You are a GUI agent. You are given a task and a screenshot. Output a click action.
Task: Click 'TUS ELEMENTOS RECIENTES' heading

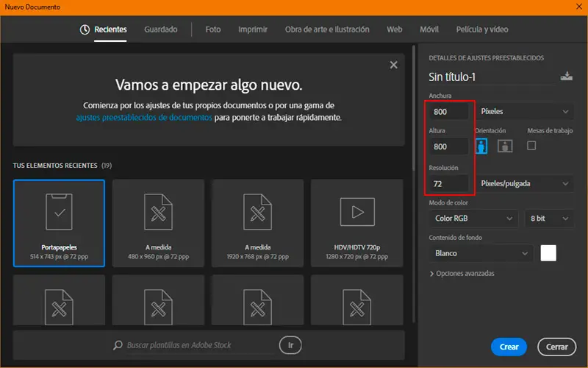click(55, 165)
